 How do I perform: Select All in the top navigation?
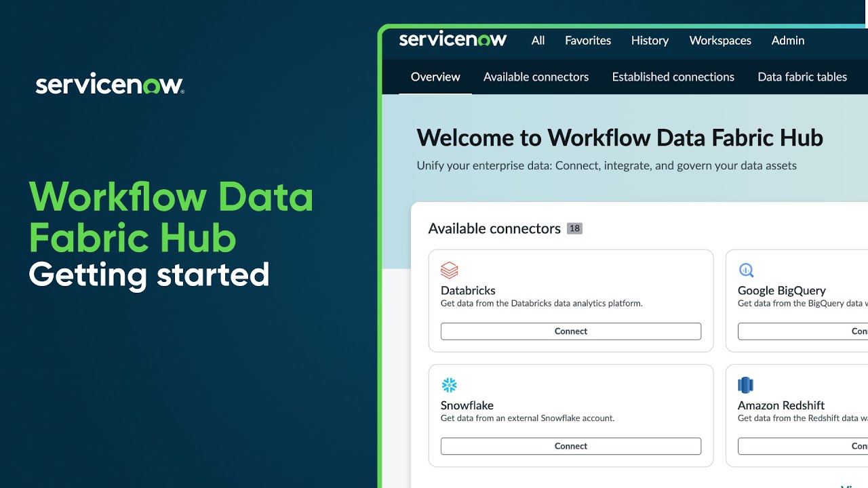coord(537,41)
